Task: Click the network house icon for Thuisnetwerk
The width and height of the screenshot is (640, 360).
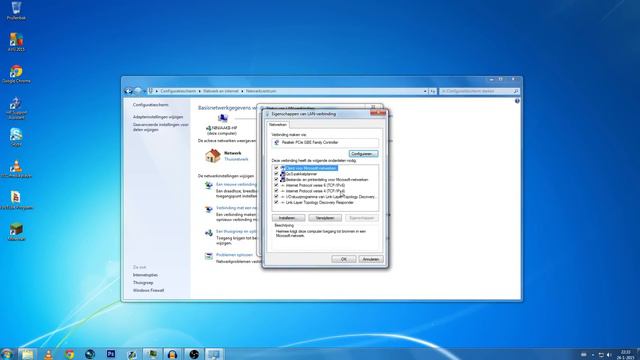Action: (213, 156)
